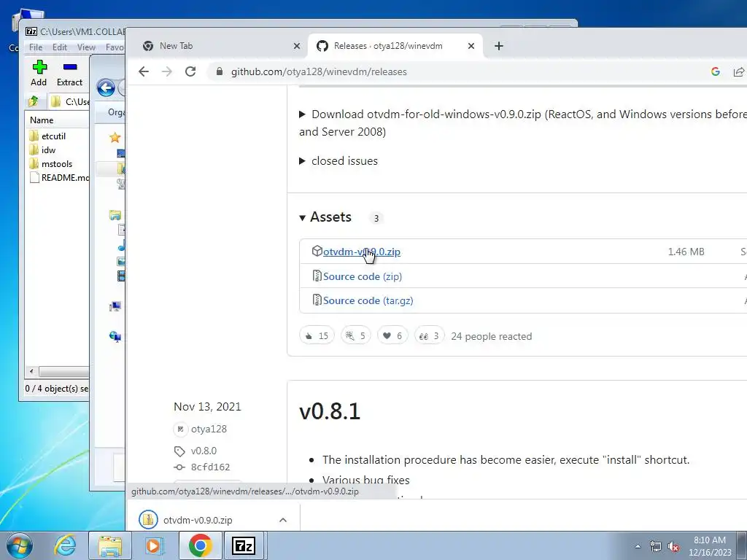Reload the GitHub releases page
Screen dimensions: 747x560
[190, 72]
